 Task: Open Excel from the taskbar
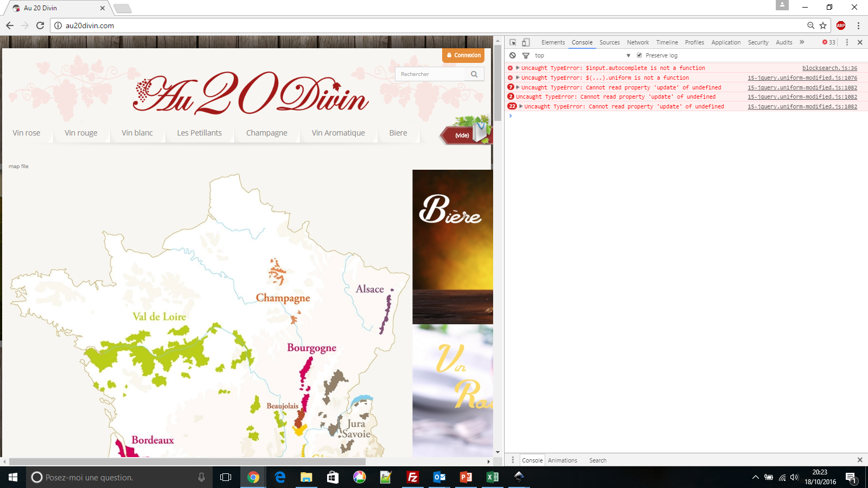[x=493, y=477]
